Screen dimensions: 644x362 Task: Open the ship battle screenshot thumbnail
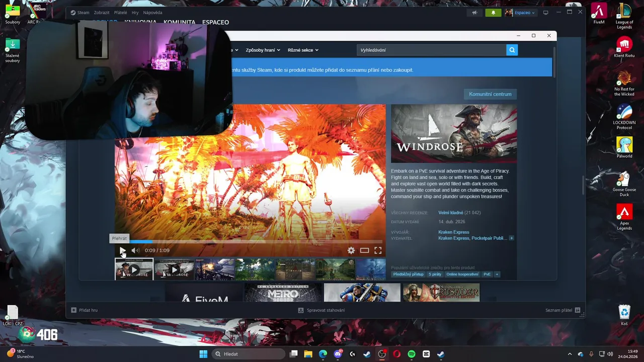[x=215, y=269]
